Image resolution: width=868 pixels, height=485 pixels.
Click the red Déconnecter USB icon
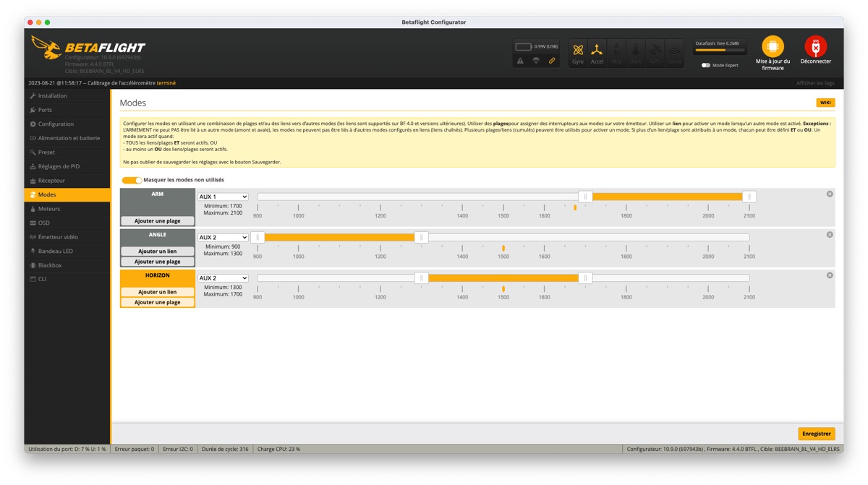point(815,47)
